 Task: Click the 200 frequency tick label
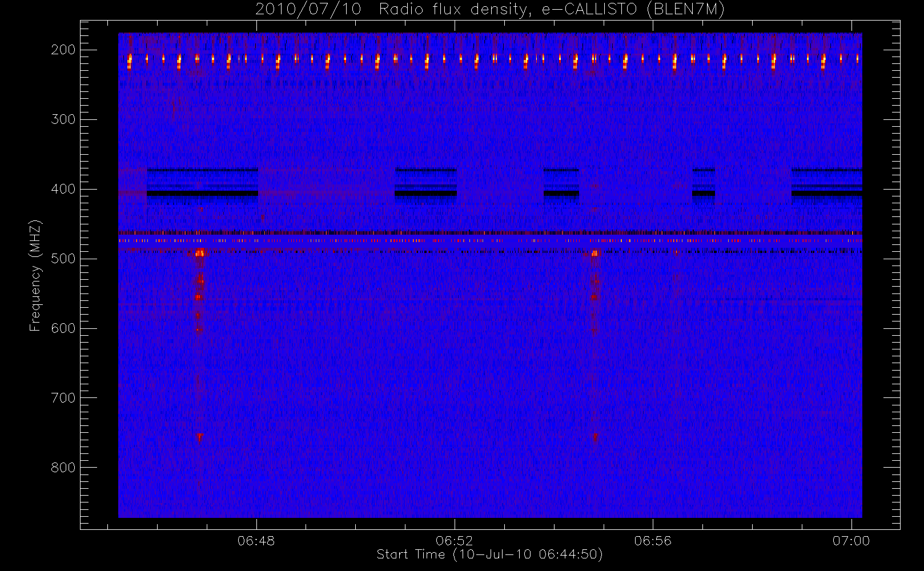(x=63, y=50)
